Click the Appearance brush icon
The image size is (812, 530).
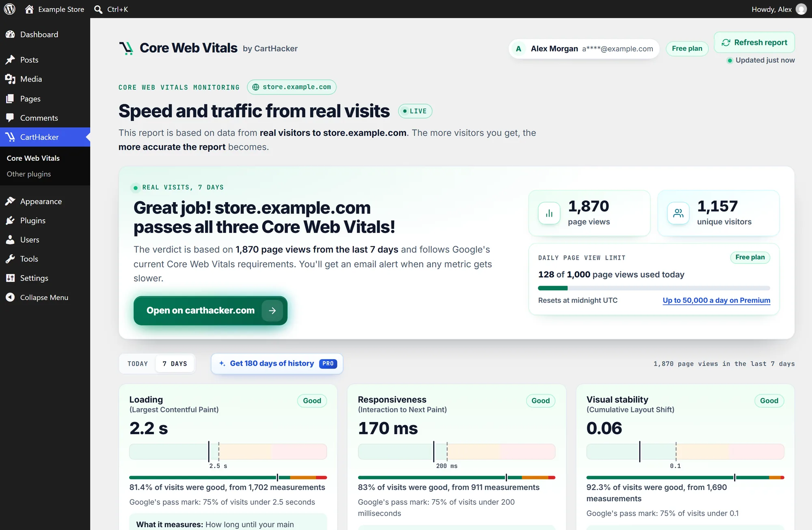[10, 201]
